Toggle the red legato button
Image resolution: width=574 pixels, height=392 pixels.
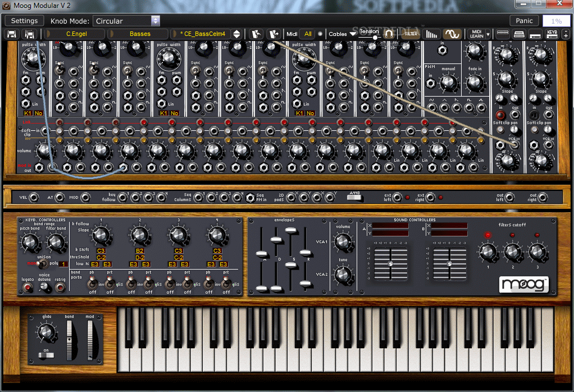[x=28, y=288]
